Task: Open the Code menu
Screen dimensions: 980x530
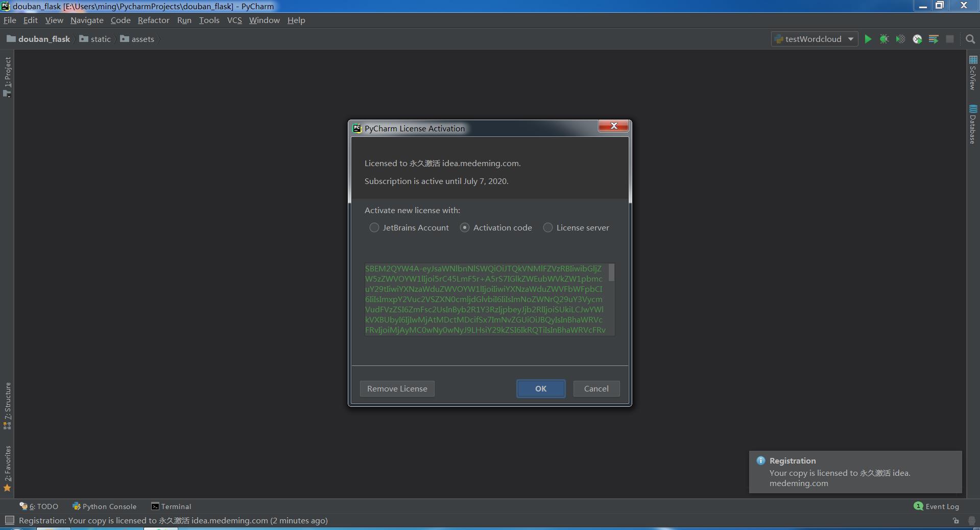Action: (x=121, y=20)
